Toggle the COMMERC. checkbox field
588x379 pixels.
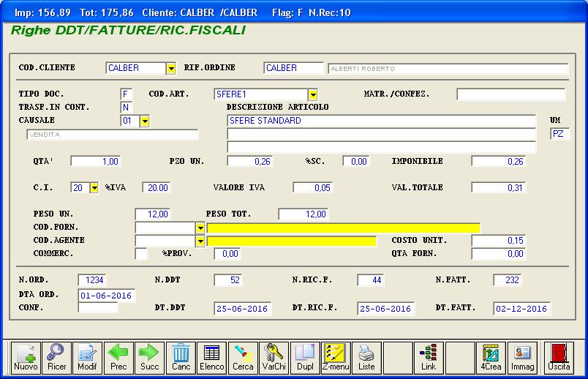[141, 254]
